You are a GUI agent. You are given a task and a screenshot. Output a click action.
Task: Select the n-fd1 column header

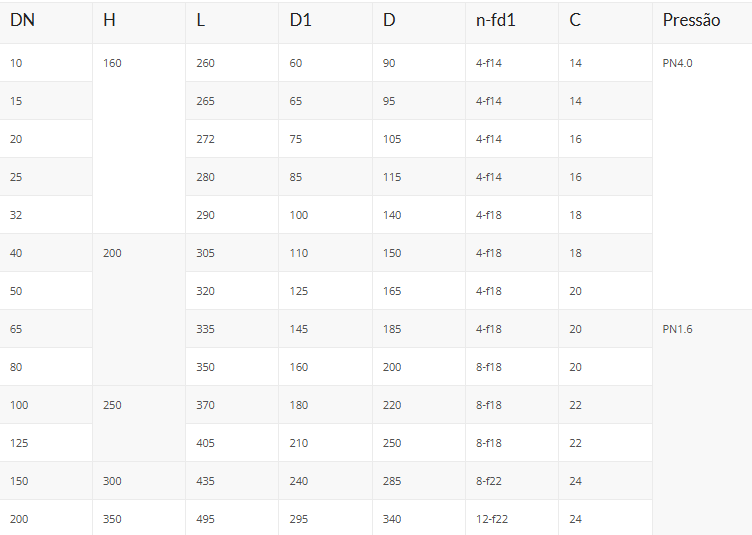click(x=498, y=20)
